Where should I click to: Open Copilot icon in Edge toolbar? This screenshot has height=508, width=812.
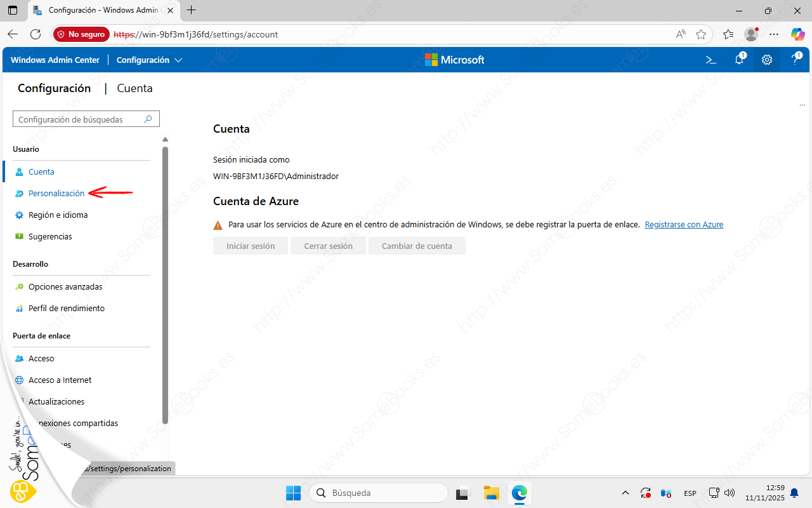797,34
